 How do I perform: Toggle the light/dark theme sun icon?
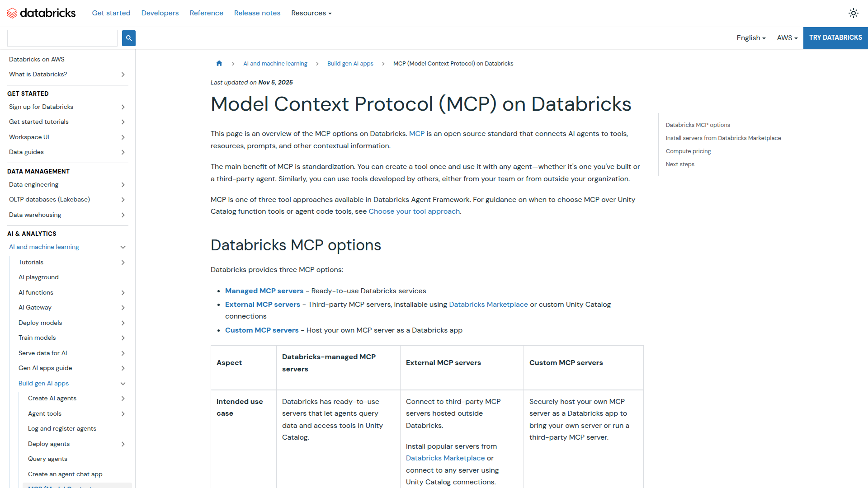tap(854, 13)
